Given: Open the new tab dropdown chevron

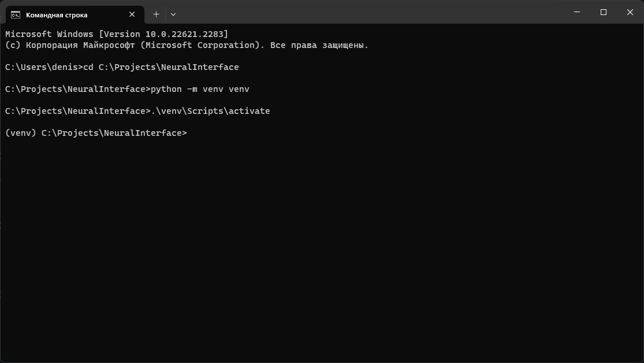Looking at the screenshot, I should [x=172, y=14].
